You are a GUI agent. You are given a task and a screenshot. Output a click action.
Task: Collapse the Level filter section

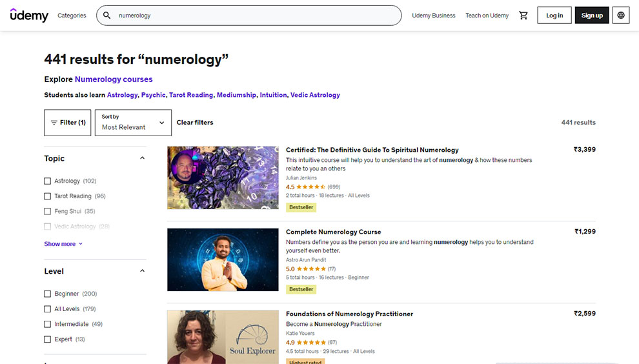(x=143, y=271)
